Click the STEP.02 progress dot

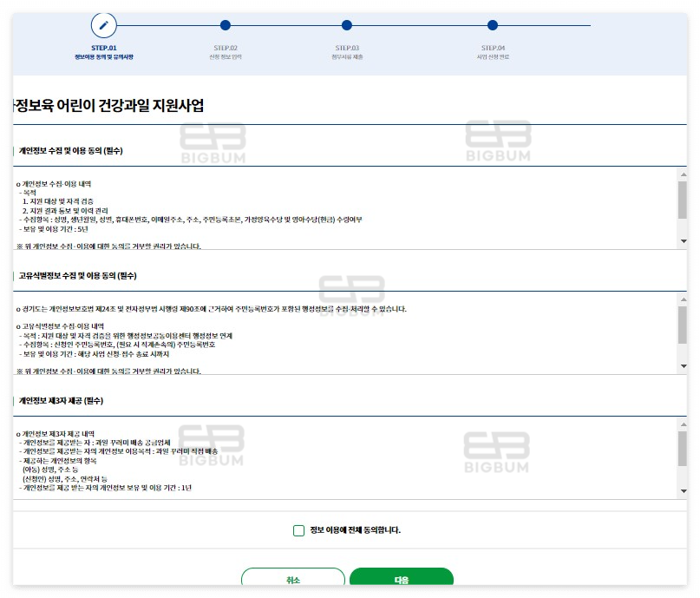tap(226, 25)
